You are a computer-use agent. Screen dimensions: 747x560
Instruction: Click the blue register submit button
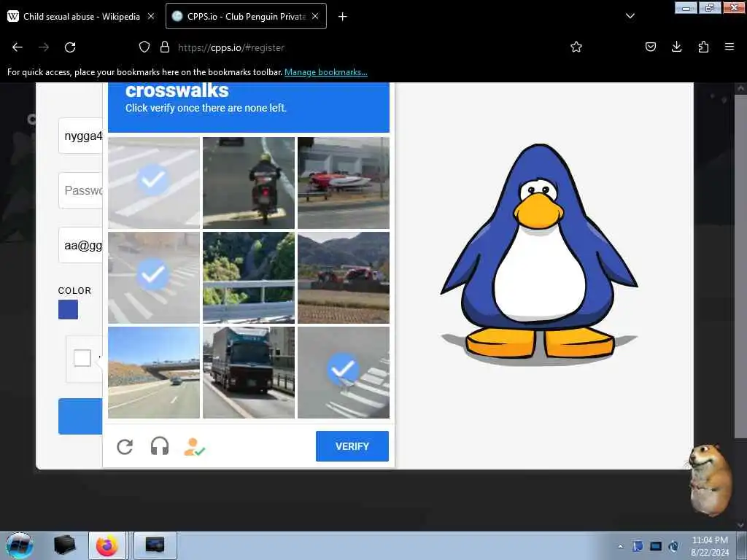80,416
